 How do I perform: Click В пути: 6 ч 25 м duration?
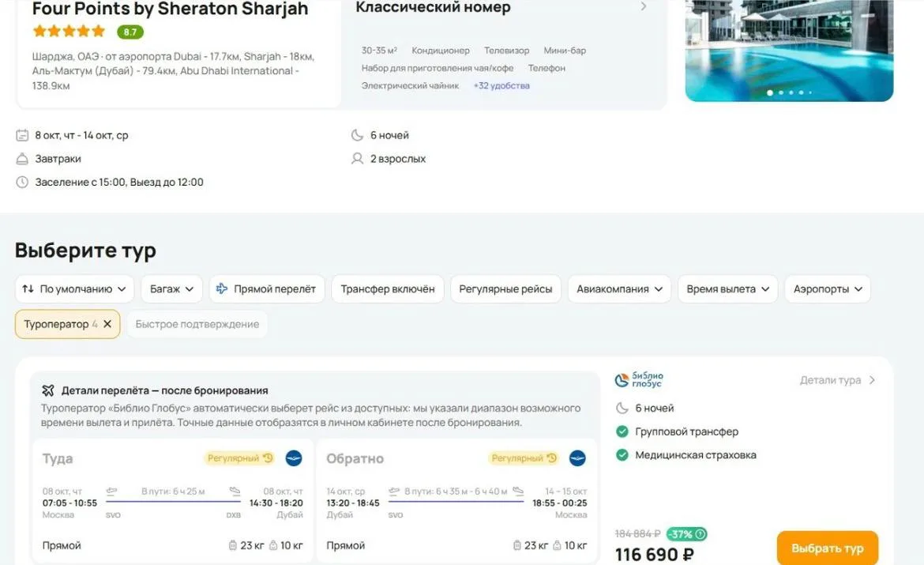click(x=173, y=492)
